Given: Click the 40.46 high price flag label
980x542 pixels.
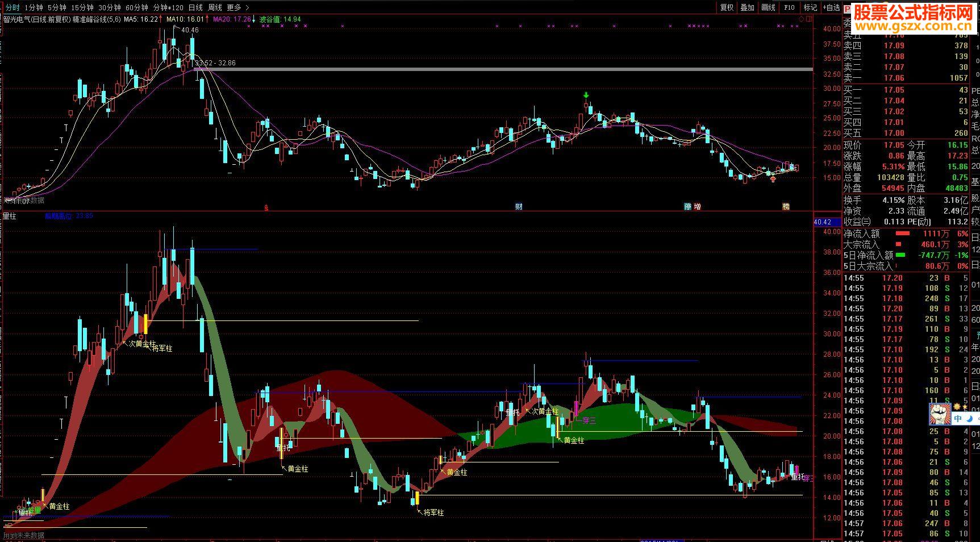Looking at the screenshot, I should [190, 30].
